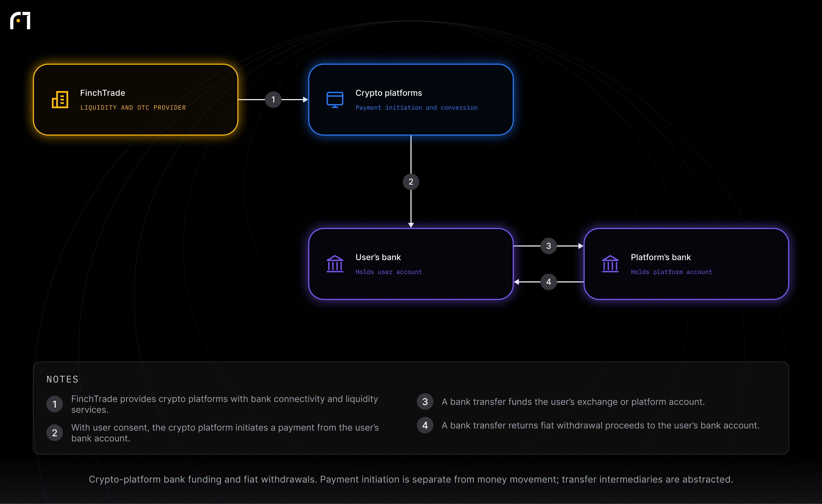
Task: Select 'Payment initiation and conversion' subtitle
Action: click(x=416, y=108)
